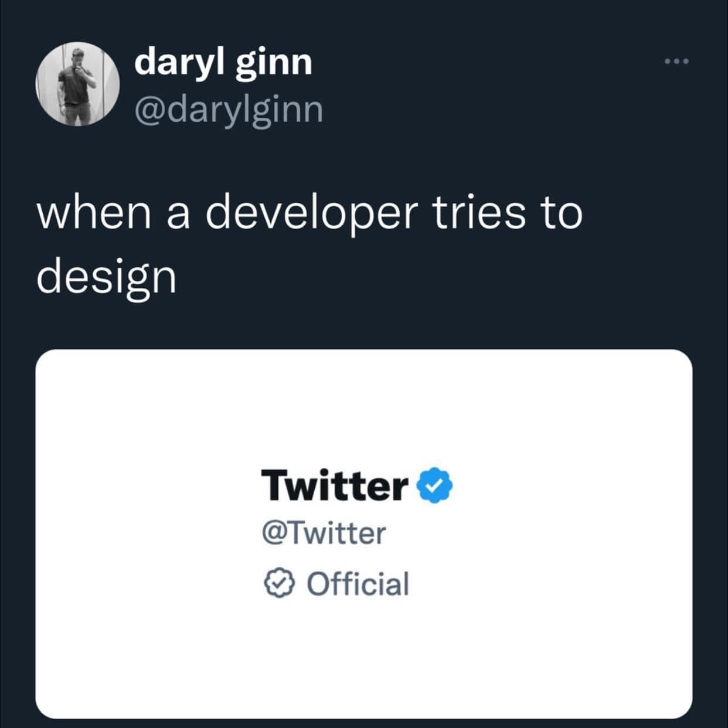Select the Official verification seal in the card
The image size is (728, 728).
pyautogui.click(x=280, y=583)
